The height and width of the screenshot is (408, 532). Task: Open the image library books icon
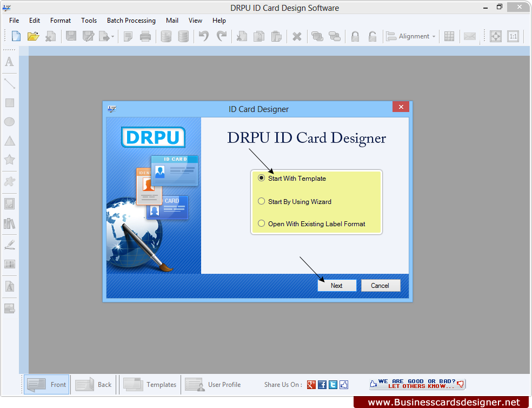pyautogui.click(x=10, y=223)
